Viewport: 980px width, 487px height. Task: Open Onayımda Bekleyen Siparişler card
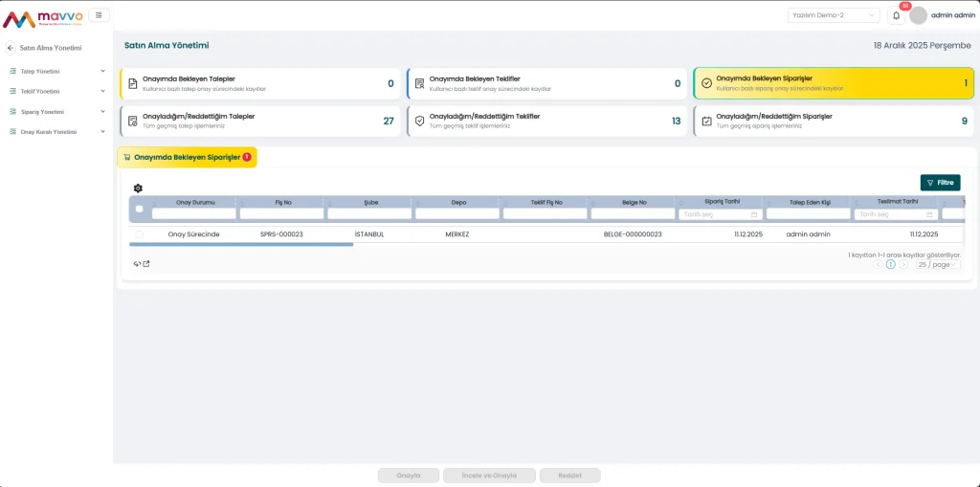834,84
